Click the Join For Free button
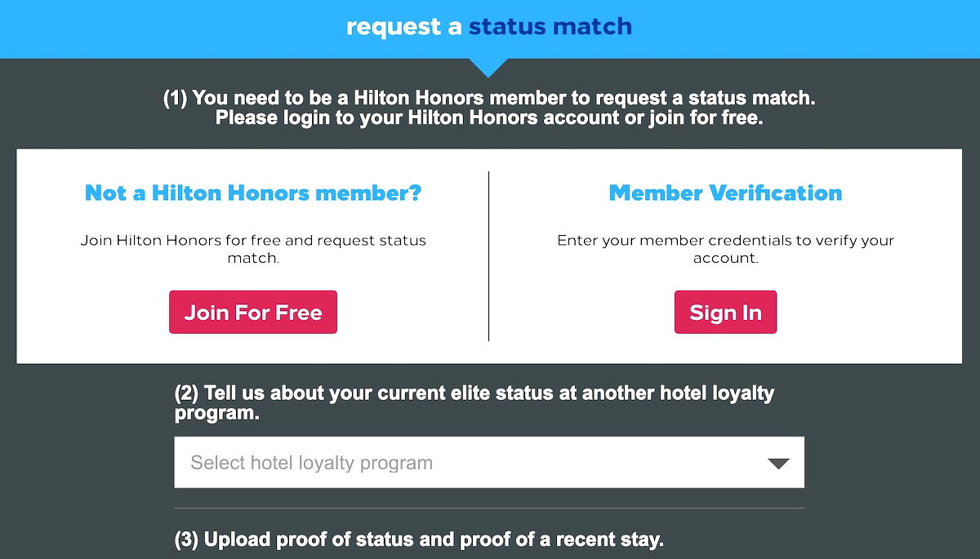The width and height of the screenshot is (980, 559). click(x=253, y=312)
